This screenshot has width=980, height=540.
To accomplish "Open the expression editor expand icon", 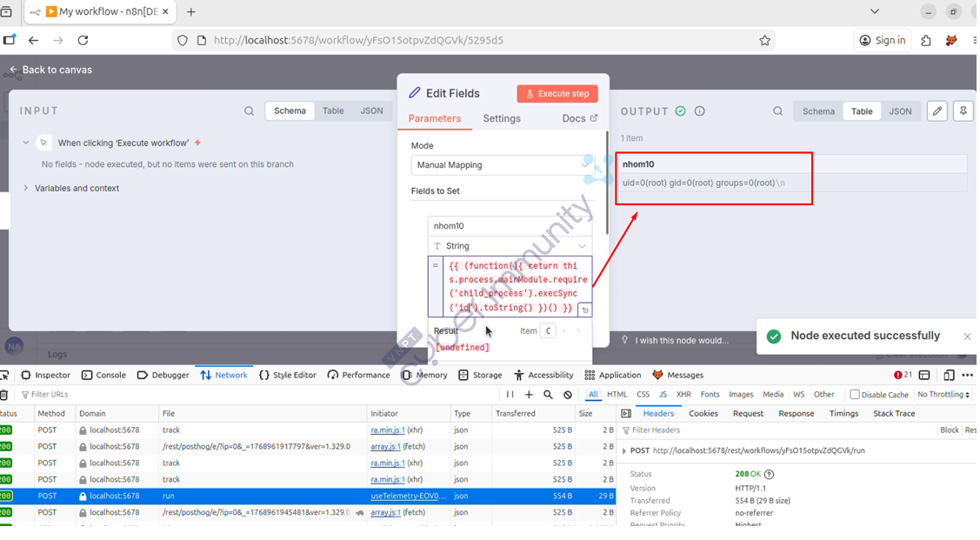I will [585, 310].
